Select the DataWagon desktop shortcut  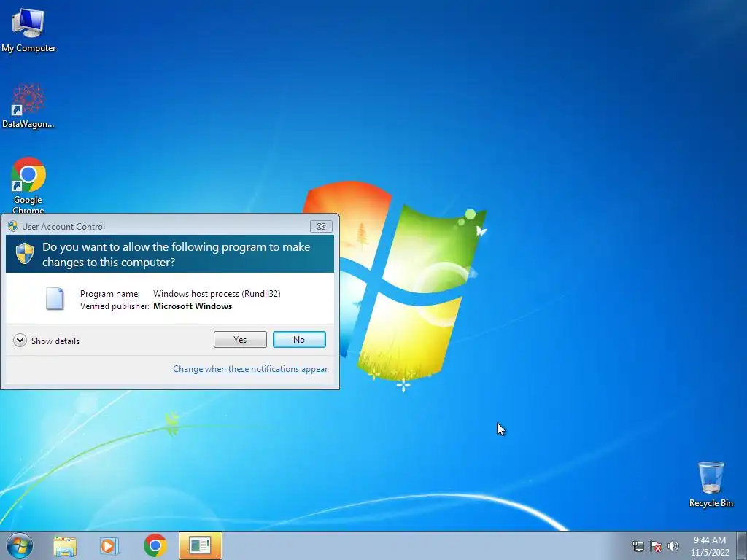click(x=28, y=106)
